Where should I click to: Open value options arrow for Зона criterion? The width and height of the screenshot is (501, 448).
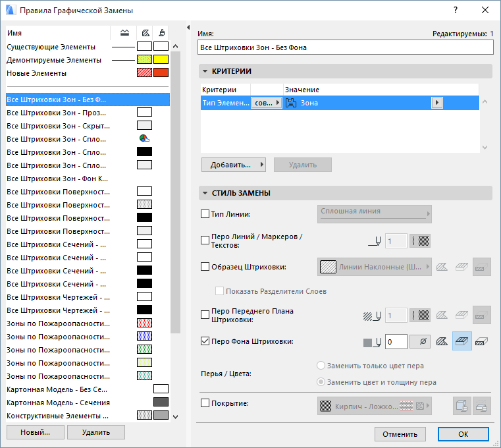click(x=437, y=103)
